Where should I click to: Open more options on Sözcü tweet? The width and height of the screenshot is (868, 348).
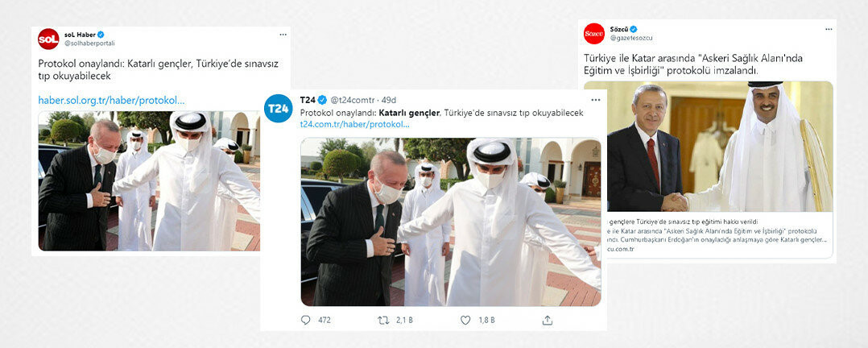pyautogui.click(x=829, y=29)
